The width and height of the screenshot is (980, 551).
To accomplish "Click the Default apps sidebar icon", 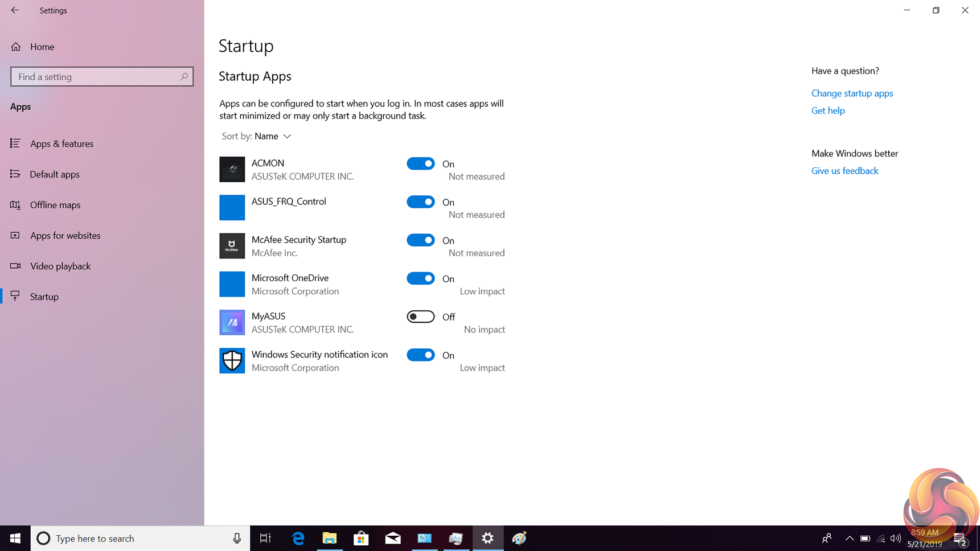I will coord(15,174).
